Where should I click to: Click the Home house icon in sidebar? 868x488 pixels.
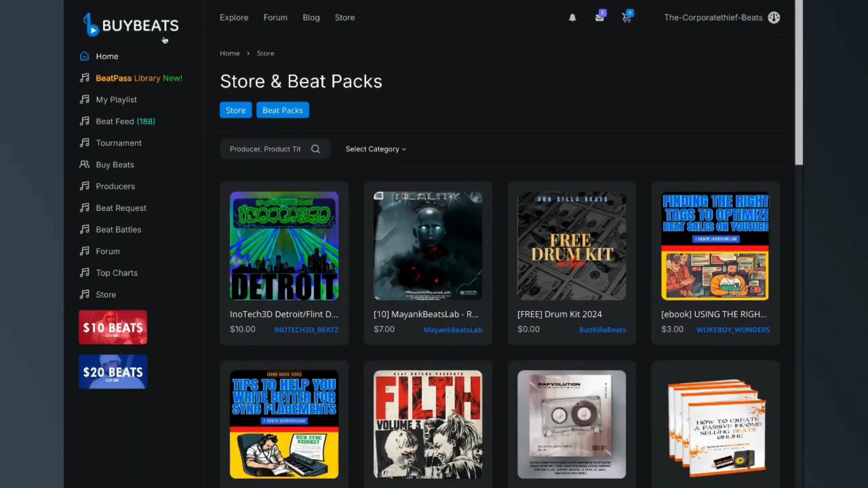85,56
